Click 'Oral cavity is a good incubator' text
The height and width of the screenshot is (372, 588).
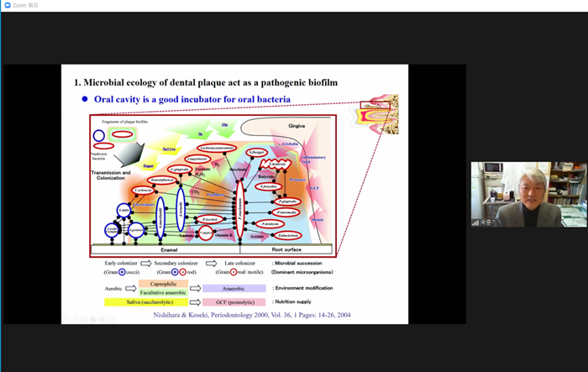click(192, 99)
